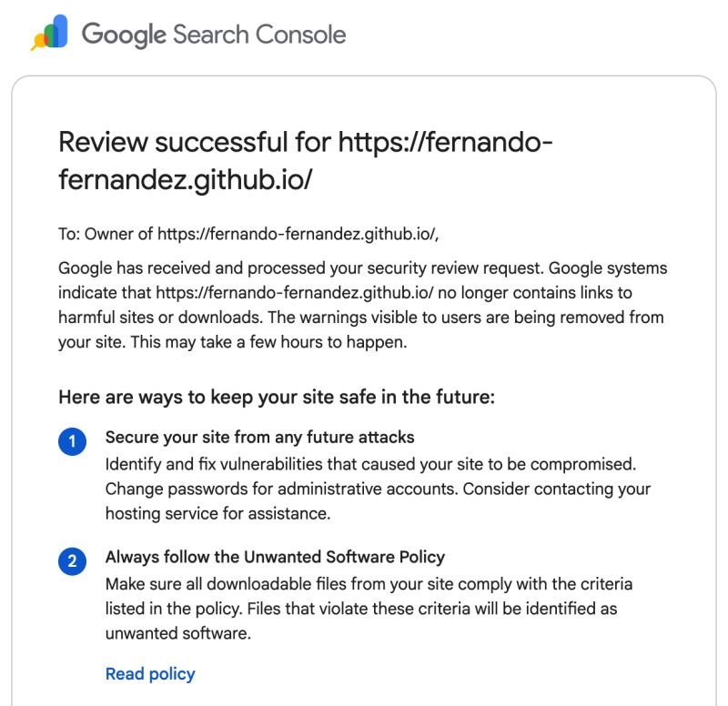Click 'Always follow the Unwanted Software Policy' title

pos(275,557)
